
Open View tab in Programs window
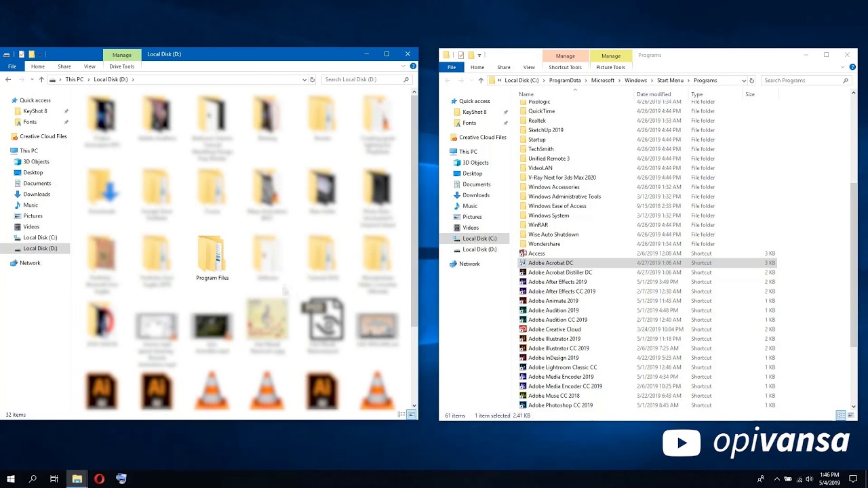[529, 67]
